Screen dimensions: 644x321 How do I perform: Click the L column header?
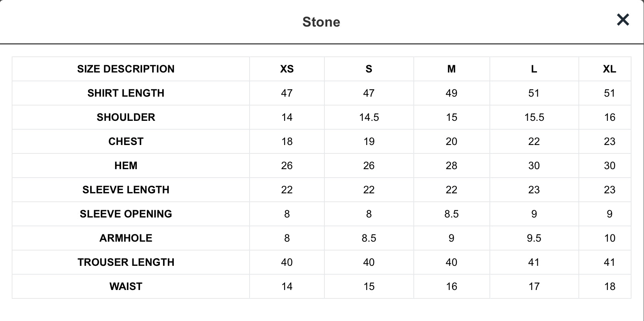pyautogui.click(x=534, y=69)
